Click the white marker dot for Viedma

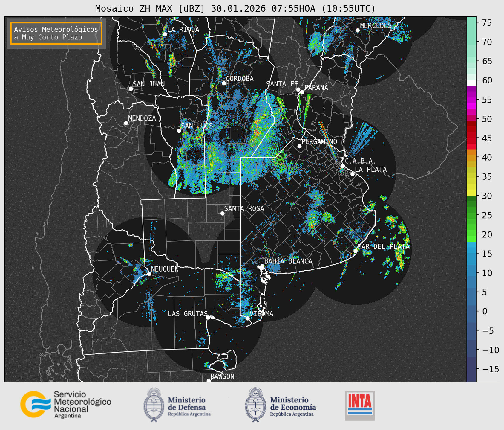click(x=247, y=318)
